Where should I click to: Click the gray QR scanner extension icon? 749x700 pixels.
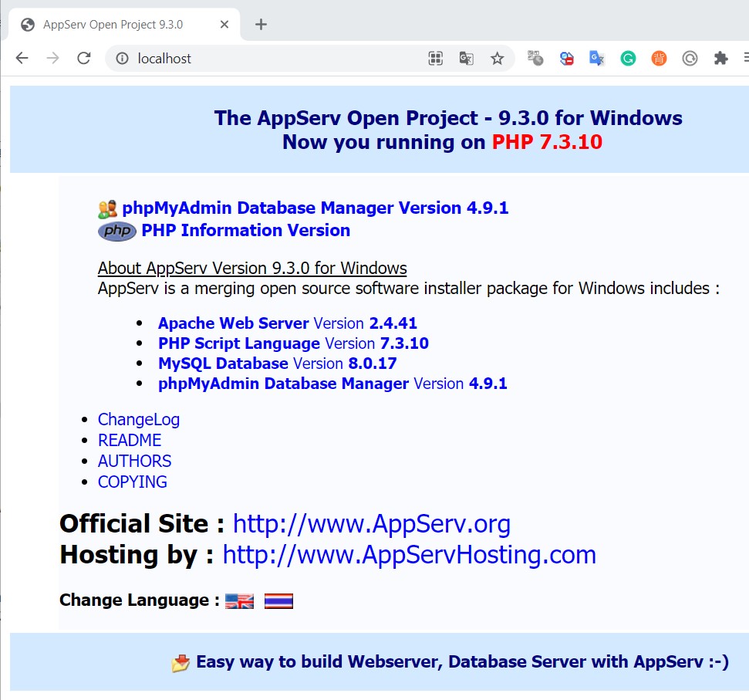[535, 59]
